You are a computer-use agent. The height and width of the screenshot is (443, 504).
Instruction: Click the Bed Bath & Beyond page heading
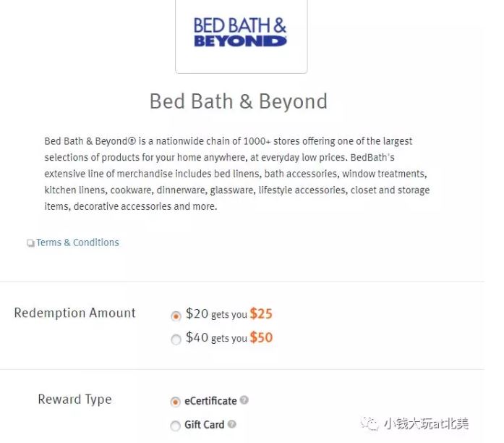click(x=239, y=101)
